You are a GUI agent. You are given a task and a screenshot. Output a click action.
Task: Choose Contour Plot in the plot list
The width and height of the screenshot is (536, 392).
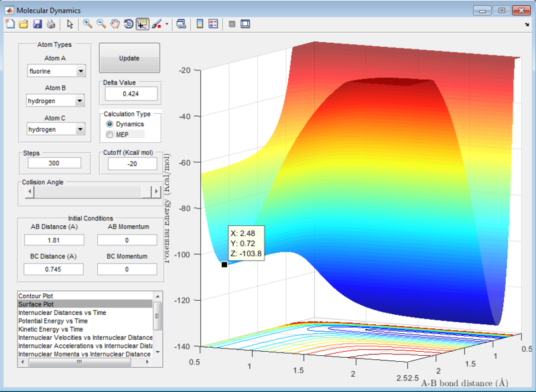coord(36,296)
